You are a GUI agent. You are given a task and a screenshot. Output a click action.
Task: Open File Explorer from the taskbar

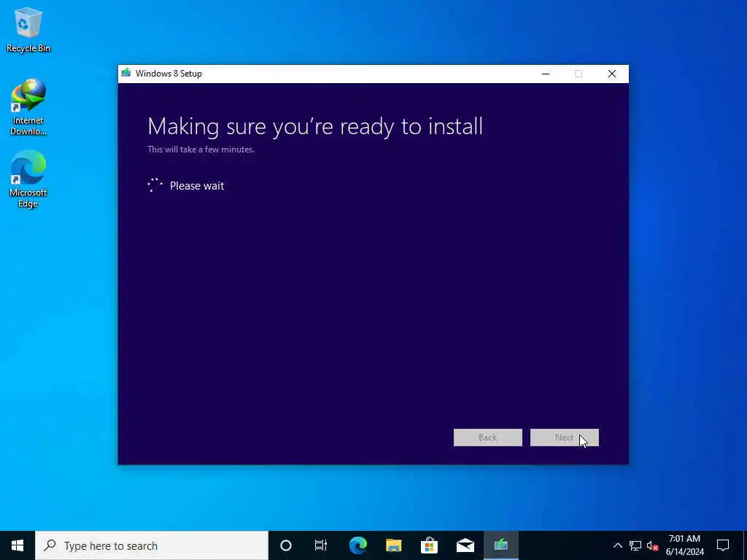(393, 545)
